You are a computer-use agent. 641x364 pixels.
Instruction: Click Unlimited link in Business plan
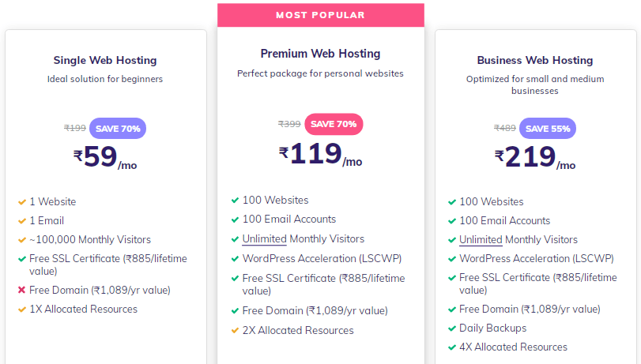point(481,240)
